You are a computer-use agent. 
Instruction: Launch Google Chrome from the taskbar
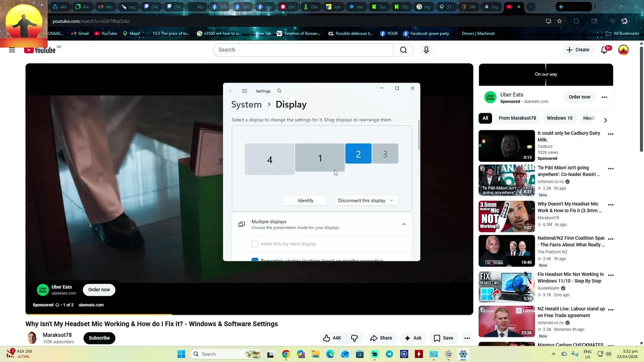click(286, 354)
